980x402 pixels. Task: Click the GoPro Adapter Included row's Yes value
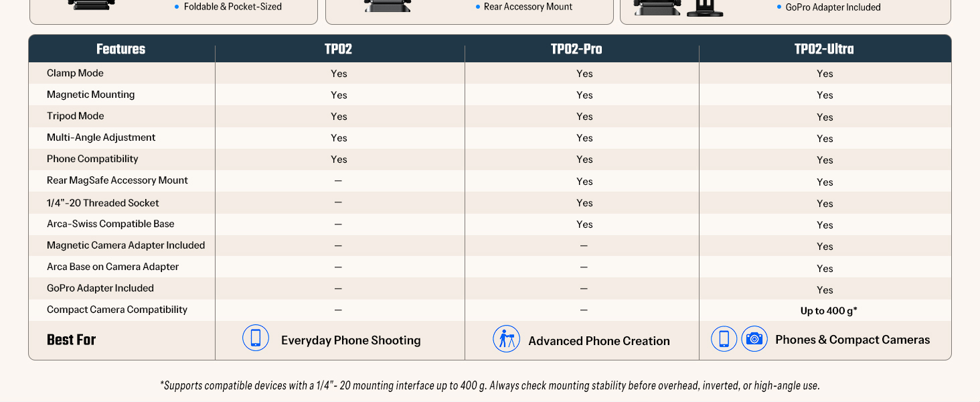click(825, 290)
